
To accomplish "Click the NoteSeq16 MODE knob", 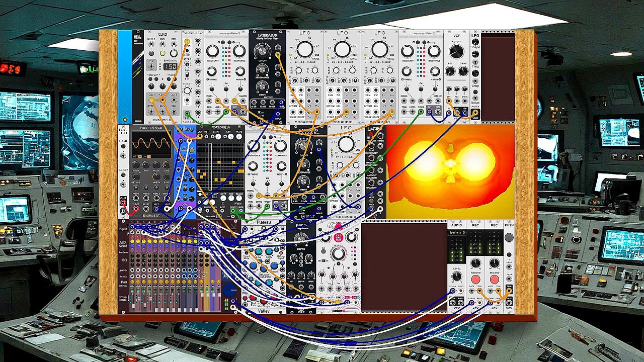I will point(239,136).
